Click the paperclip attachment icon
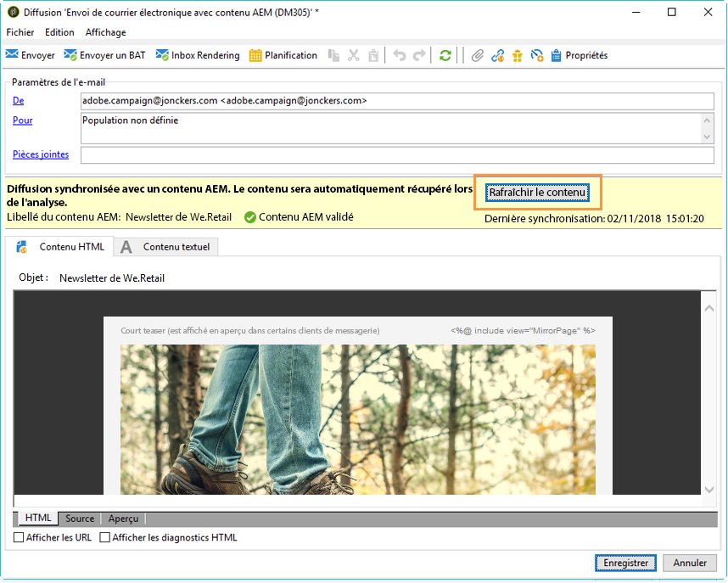728x583 pixels. pyautogui.click(x=478, y=56)
